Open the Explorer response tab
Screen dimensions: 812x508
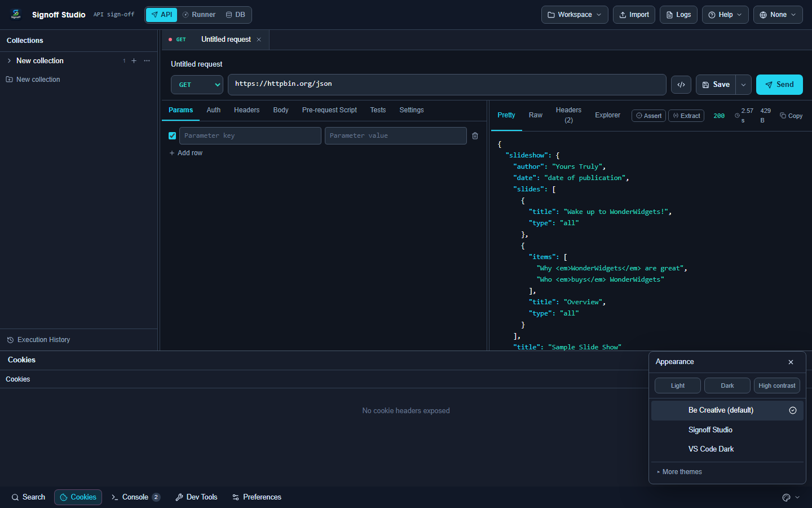(x=607, y=115)
